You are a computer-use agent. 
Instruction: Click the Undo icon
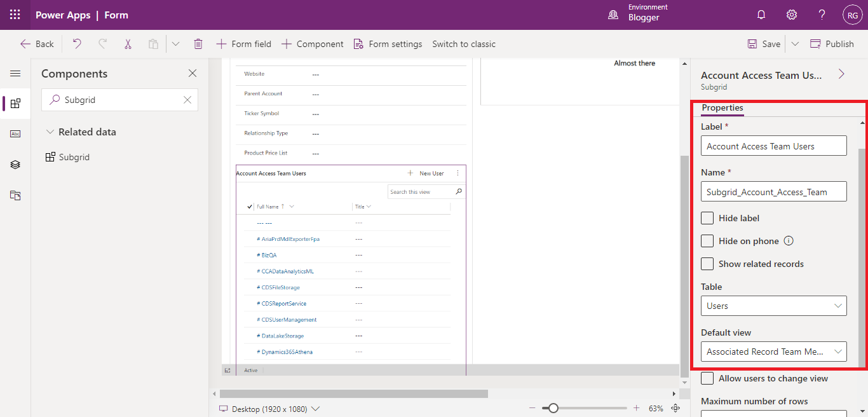[x=77, y=44]
